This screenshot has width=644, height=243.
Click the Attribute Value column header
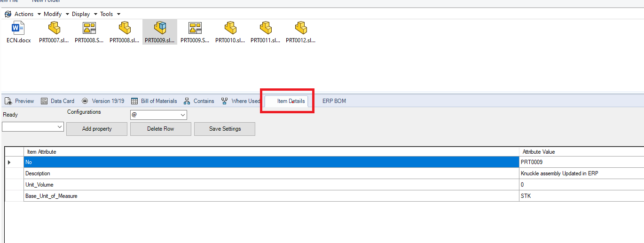tap(581, 152)
